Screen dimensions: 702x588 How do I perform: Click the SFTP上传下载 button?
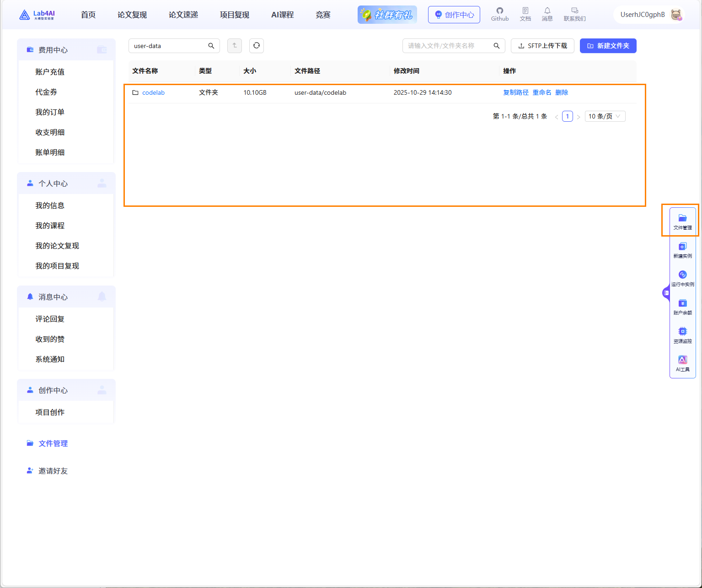tap(542, 46)
